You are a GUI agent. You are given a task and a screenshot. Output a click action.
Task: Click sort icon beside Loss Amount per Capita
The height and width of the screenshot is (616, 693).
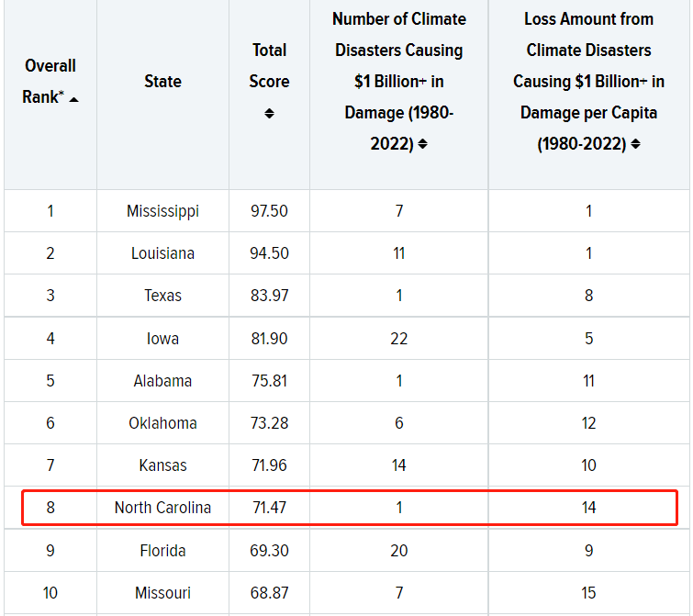[635, 144]
